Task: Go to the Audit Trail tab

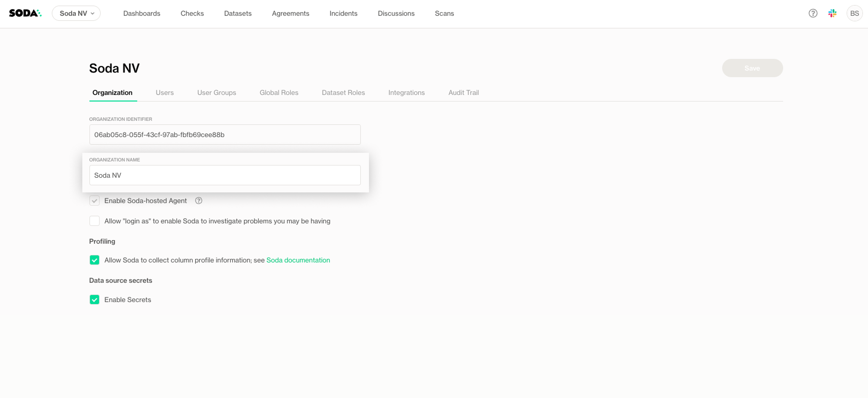Action: [463, 92]
